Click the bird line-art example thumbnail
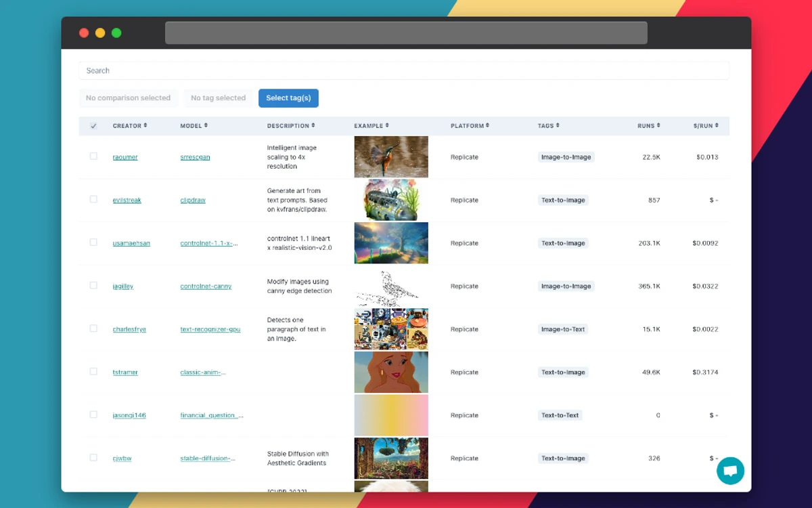This screenshot has width=812, height=508. click(391, 286)
